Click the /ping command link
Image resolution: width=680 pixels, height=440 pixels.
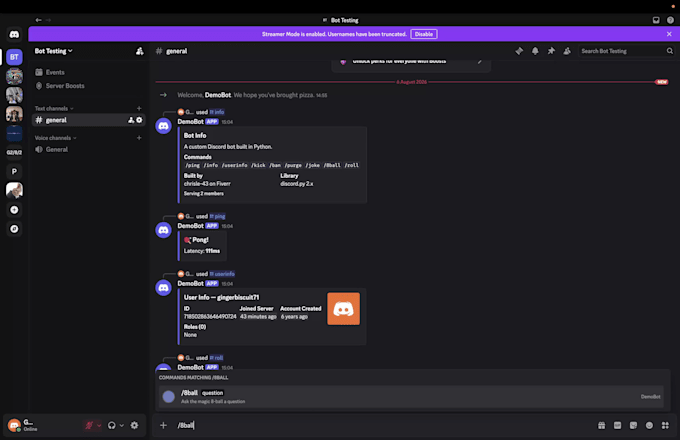click(x=217, y=216)
